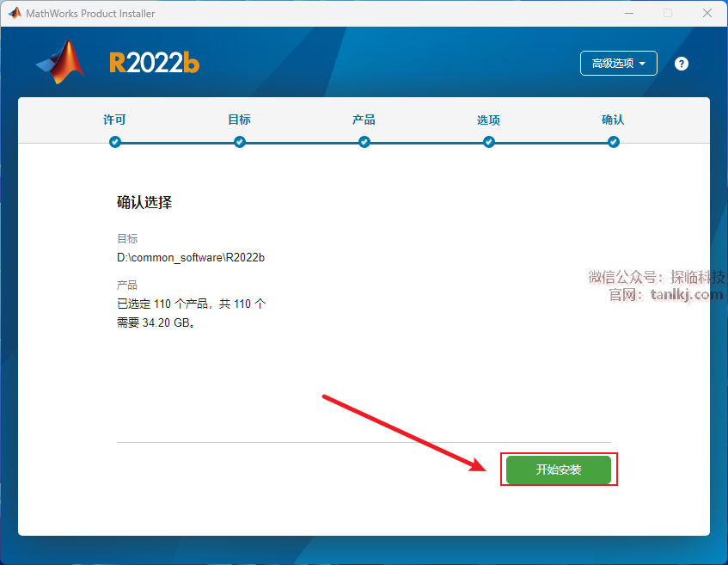Screen dimensions: 728x565
Task: Close the MathWorks Product Installer window
Action: (707, 13)
